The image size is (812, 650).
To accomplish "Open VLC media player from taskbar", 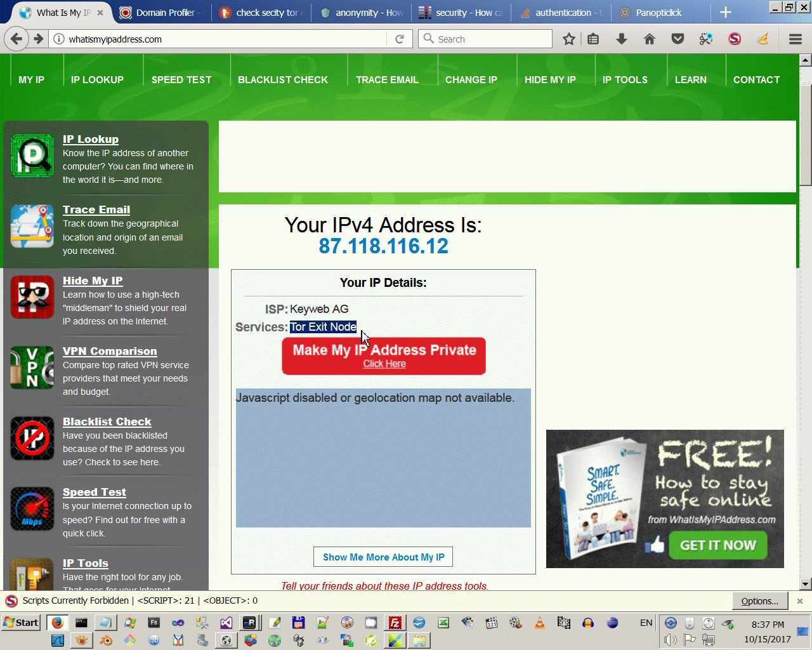I will coord(540,623).
